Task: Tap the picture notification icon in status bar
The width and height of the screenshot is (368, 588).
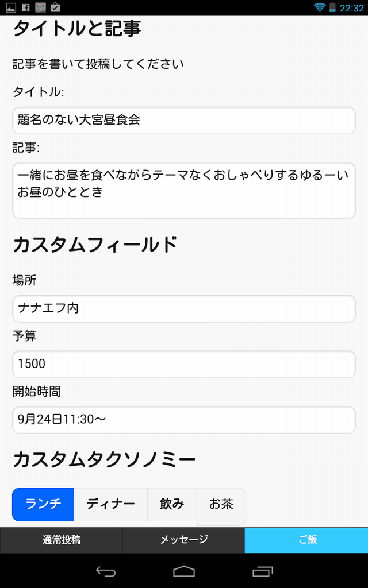Action: [x=11, y=7]
